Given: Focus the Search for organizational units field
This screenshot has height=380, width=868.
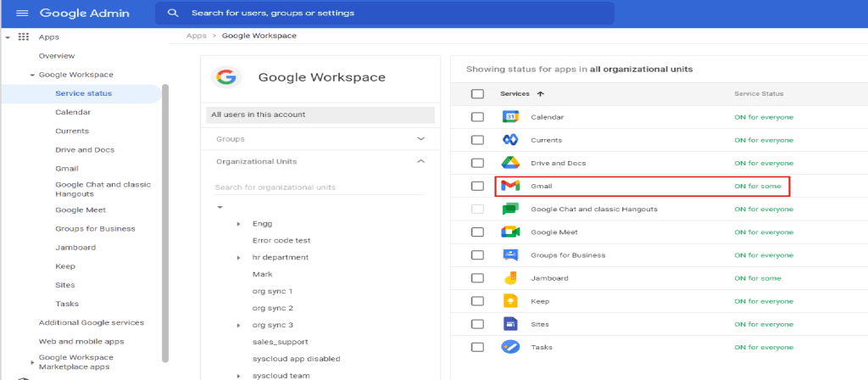Looking at the screenshot, I should pyautogui.click(x=320, y=187).
